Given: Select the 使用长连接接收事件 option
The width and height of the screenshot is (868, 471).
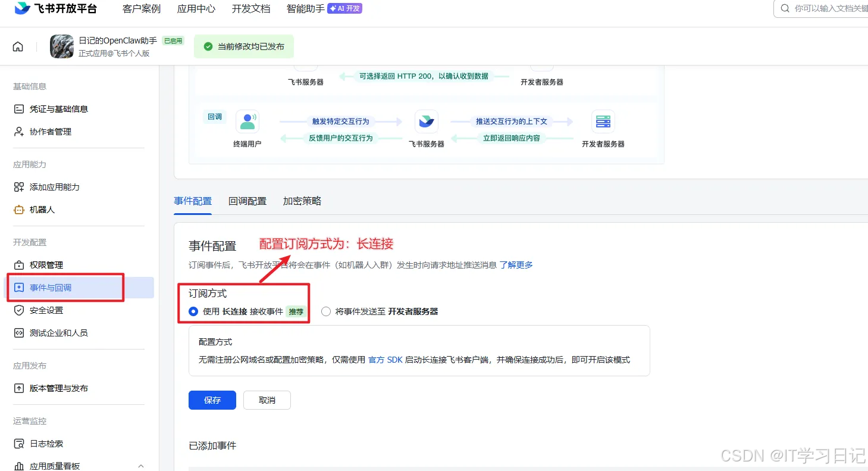Looking at the screenshot, I should click(193, 311).
